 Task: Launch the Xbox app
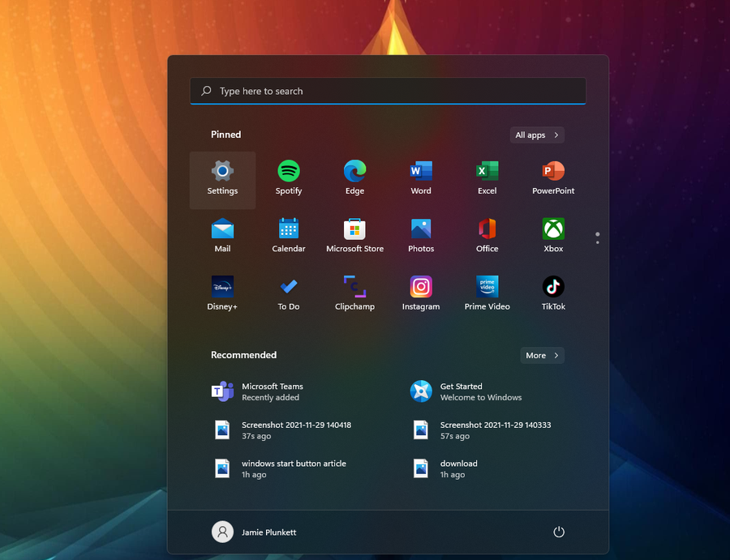pyautogui.click(x=553, y=229)
